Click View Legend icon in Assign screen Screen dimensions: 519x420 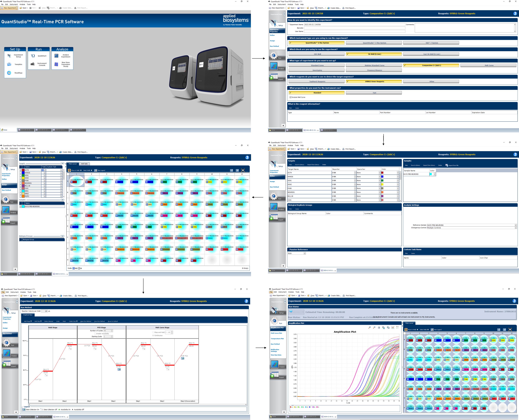coord(96,170)
